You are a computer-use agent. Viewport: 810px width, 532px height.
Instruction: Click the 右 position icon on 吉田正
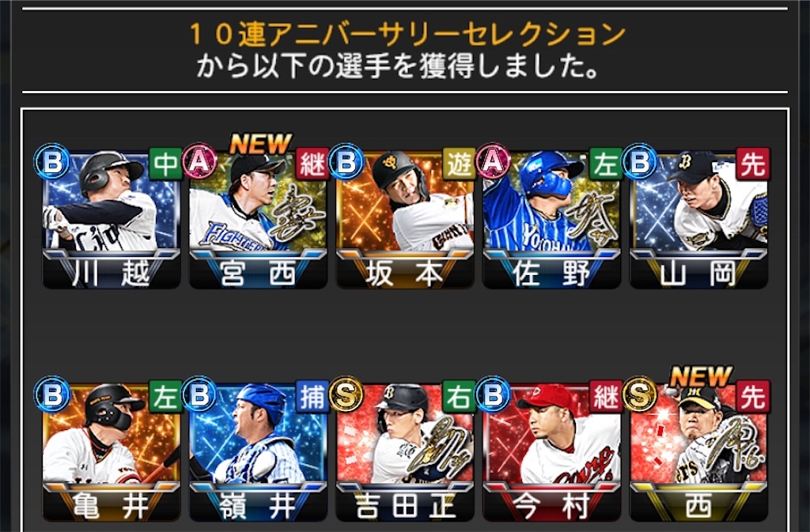tap(460, 396)
